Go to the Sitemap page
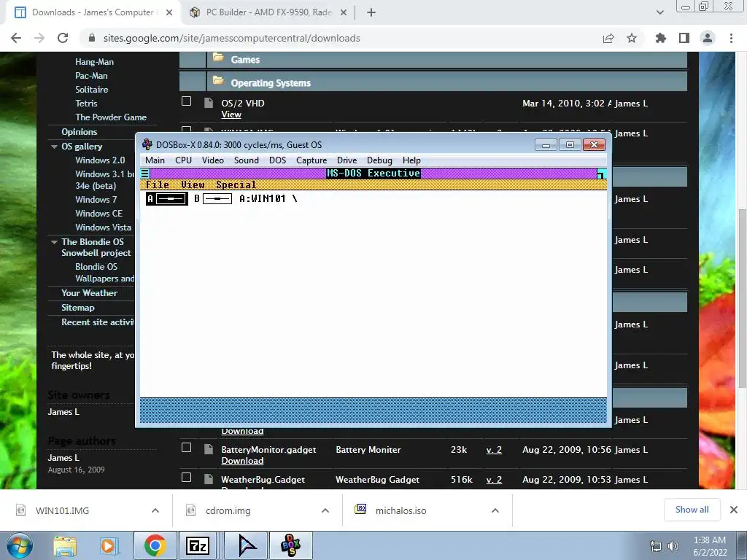 77,308
